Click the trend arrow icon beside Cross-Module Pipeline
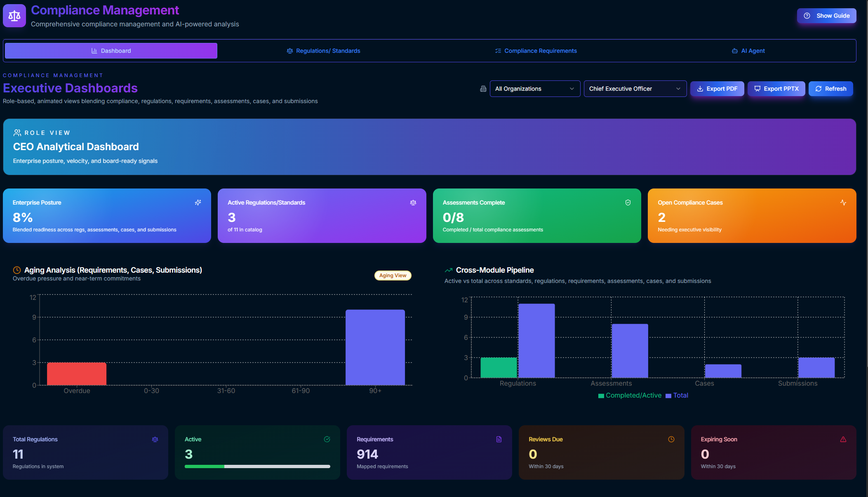This screenshot has width=868, height=497. click(449, 270)
